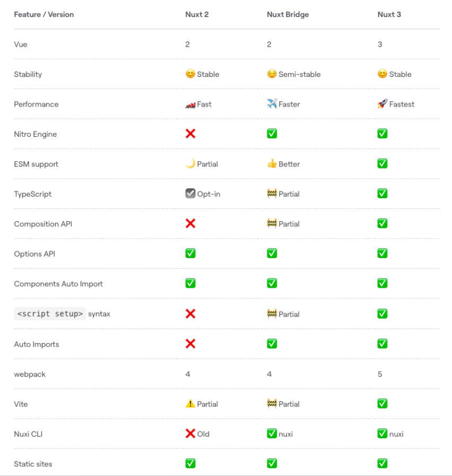
Task: Click the race car icon beside Fast
Action: pos(190,104)
